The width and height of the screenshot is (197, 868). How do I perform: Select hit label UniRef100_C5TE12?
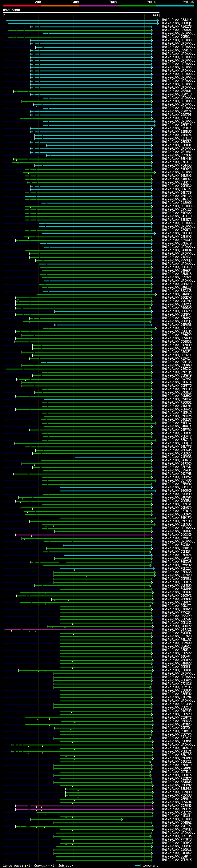(177, 772)
